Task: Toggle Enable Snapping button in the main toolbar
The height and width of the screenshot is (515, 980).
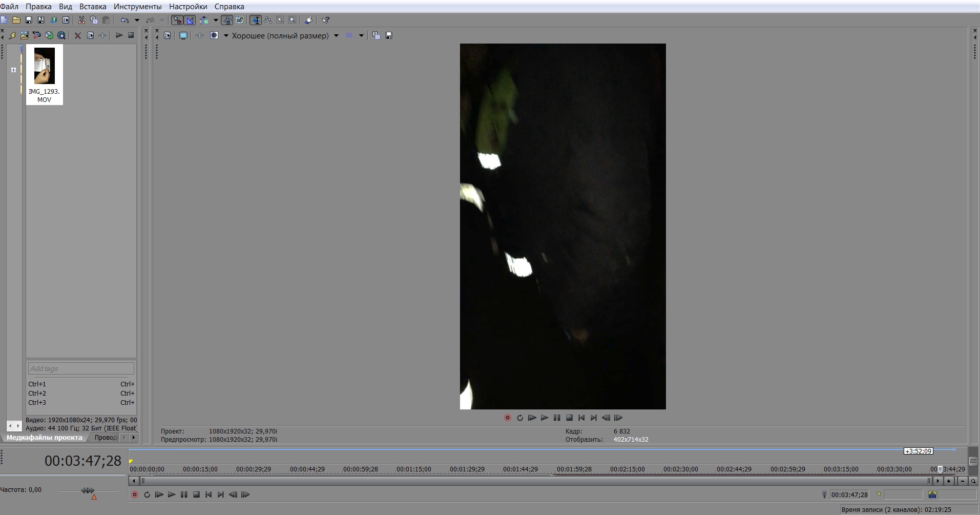Action: pyautogui.click(x=177, y=20)
